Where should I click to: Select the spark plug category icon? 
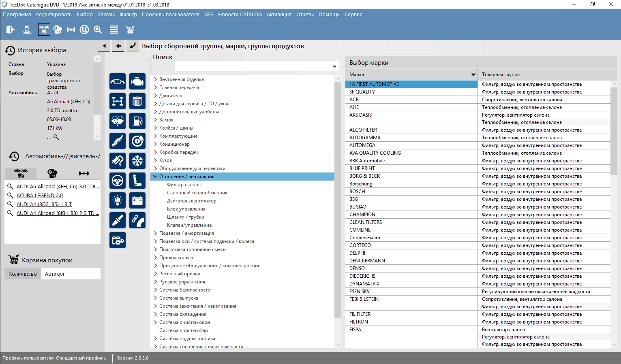tap(118, 220)
